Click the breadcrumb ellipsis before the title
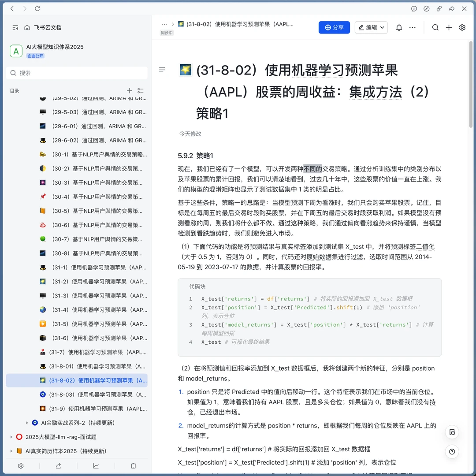The height and width of the screenshot is (476, 476). click(165, 24)
